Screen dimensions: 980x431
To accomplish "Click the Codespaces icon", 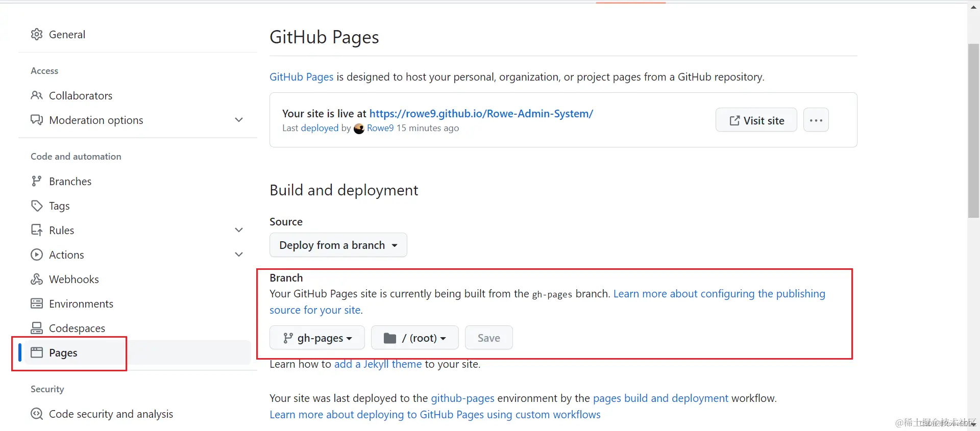I will tap(37, 328).
